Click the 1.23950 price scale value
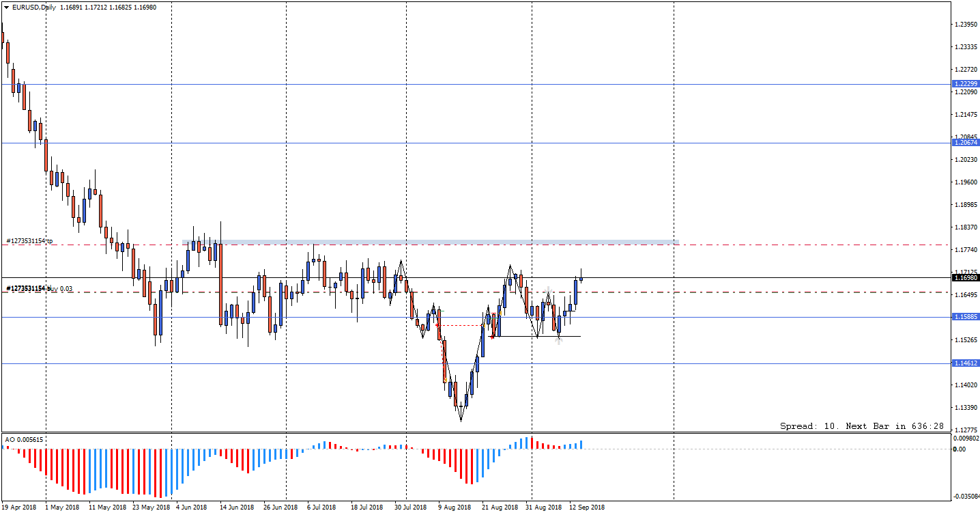The width and height of the screenshot is (980, 515). [967, 24]
